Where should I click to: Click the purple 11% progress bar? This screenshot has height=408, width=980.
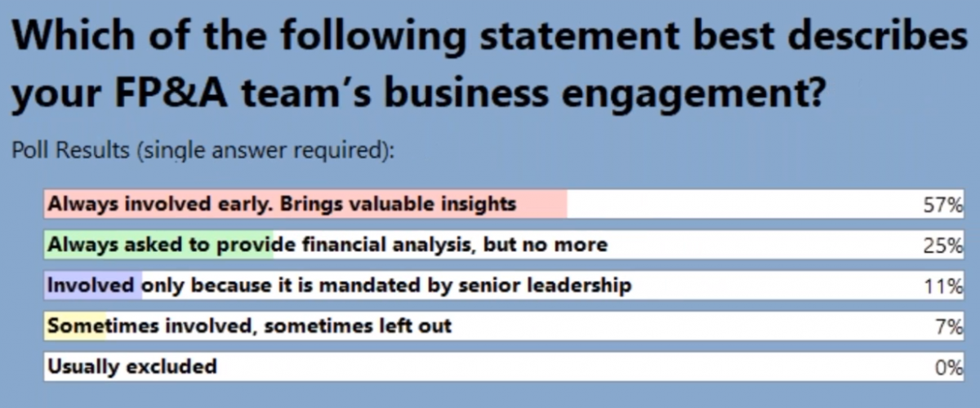tap(93, 286)
